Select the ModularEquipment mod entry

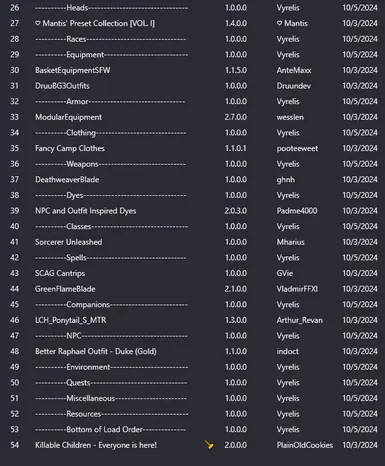point(69,117)
